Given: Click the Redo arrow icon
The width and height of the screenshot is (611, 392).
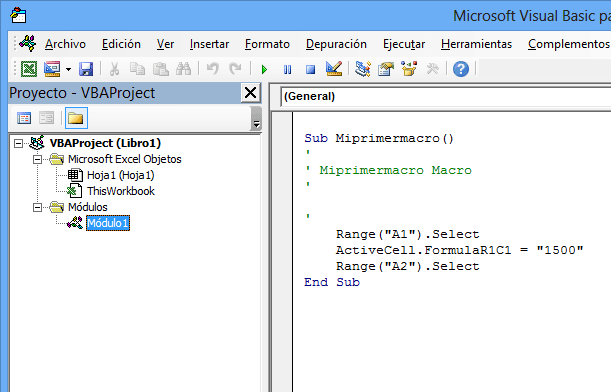Looking at the screenshot, I should pyautogui.click(x=235, y=69).
